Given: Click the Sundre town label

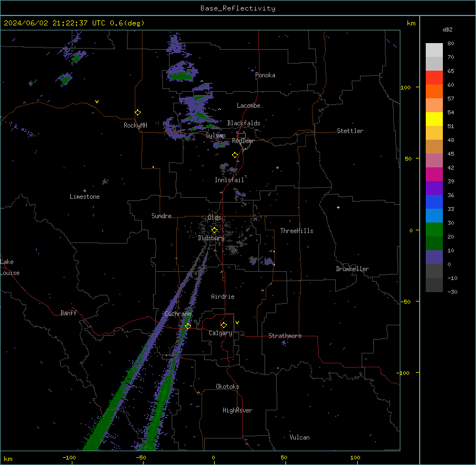Looking at the screenshot, I should (x=161, y=216).
